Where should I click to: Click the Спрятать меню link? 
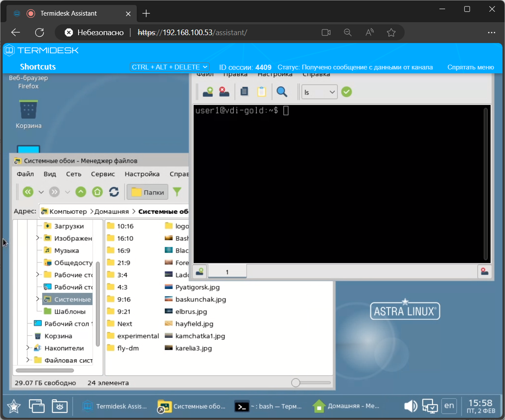point(471,67)
